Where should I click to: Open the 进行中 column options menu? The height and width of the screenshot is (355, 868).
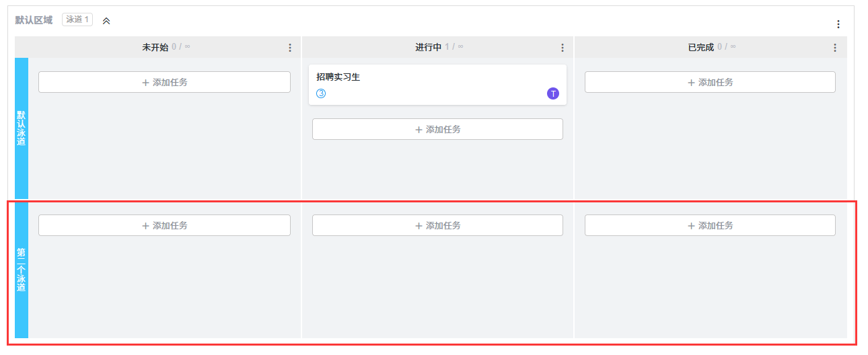tap(563, 48)
